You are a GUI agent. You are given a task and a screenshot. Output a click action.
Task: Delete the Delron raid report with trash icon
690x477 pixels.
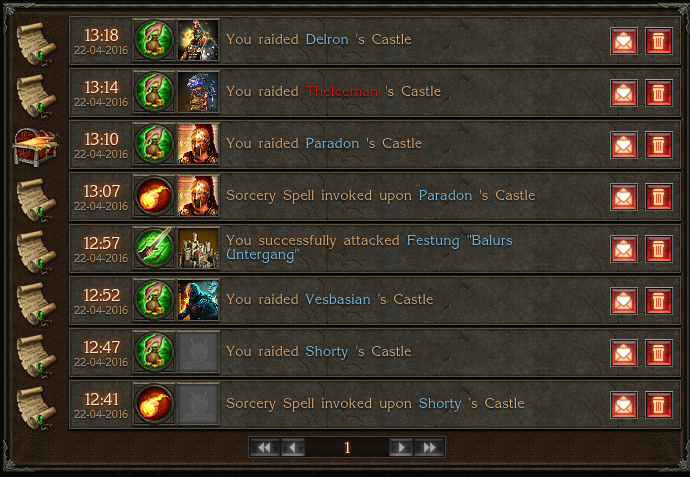pos(658,41)
